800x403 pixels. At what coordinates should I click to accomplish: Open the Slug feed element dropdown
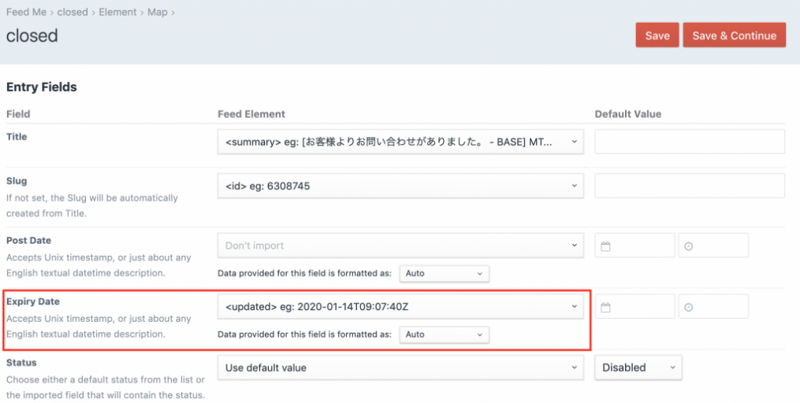(x=400, y=185)
